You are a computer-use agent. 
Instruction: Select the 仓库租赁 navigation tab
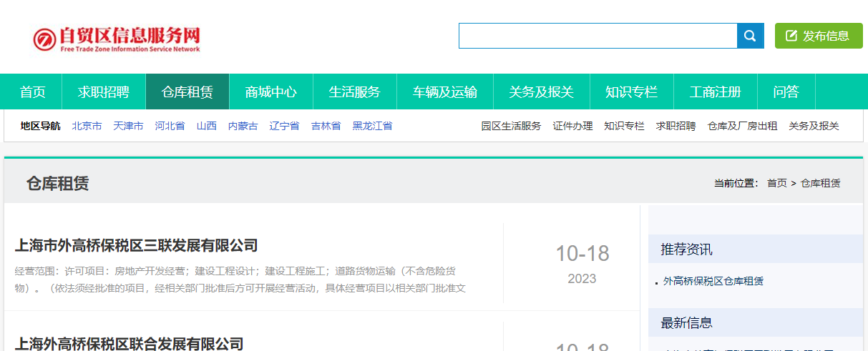pos(187,92)
